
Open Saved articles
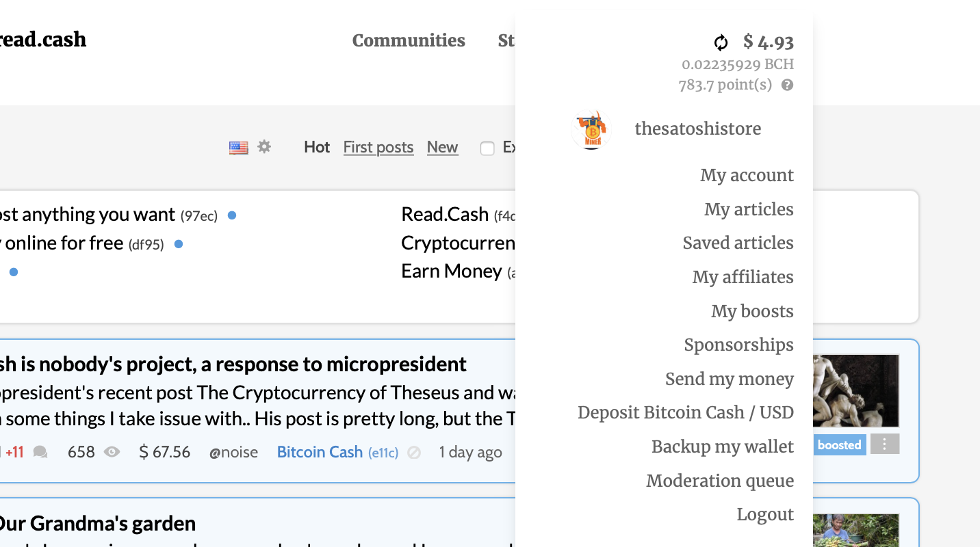(x=738, y=243)
